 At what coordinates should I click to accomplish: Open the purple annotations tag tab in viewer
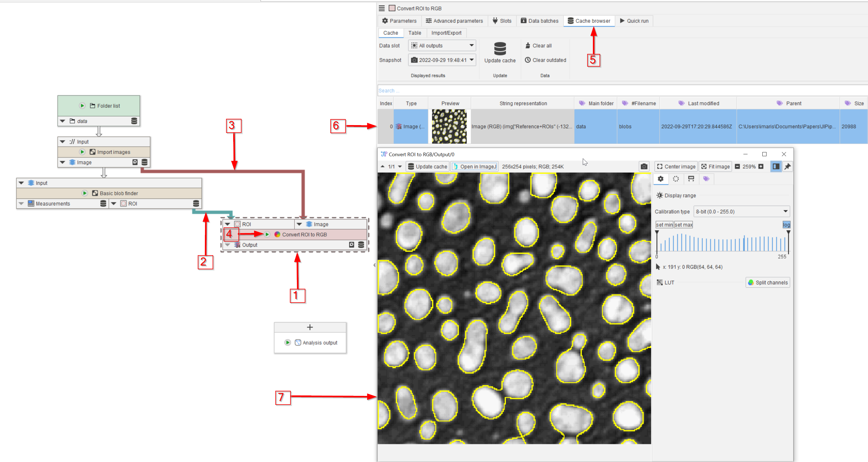706,178
